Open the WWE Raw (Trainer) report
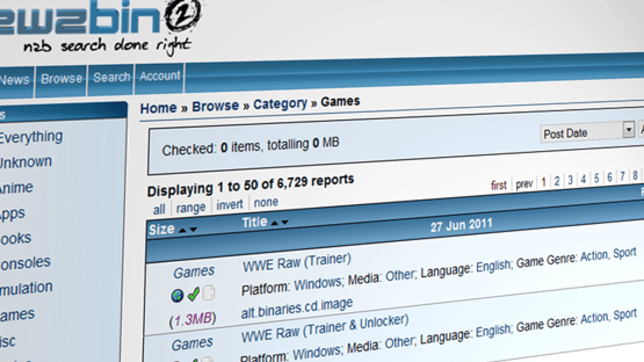Screen dimensions: 644x362 pyautogui.click(x=296, y=262)
